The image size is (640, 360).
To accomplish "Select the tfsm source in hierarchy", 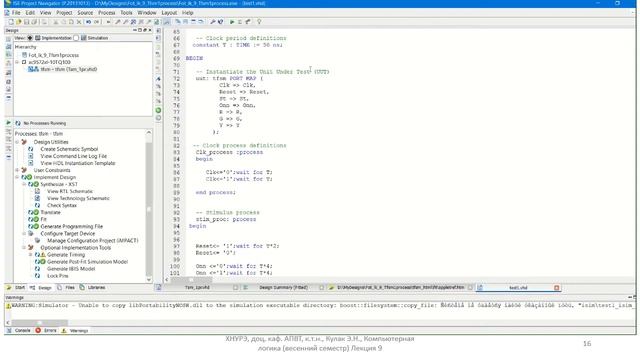I will tap(69, 69).
